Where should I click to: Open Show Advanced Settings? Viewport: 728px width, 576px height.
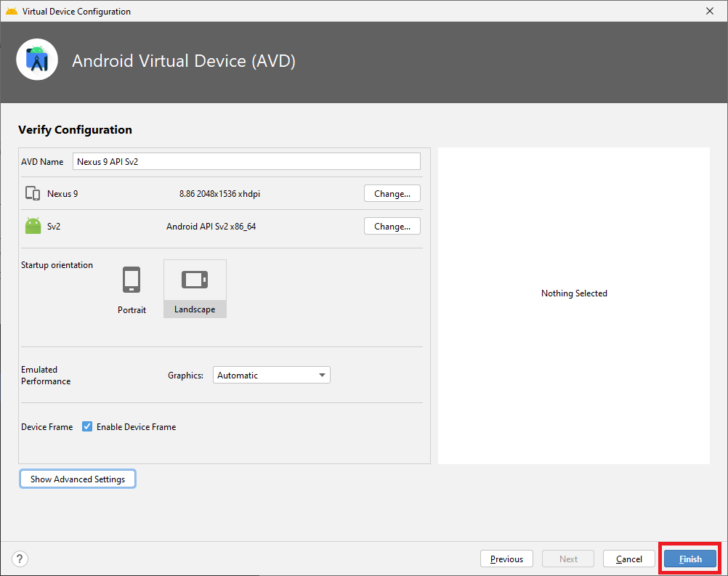click(78, 479)
